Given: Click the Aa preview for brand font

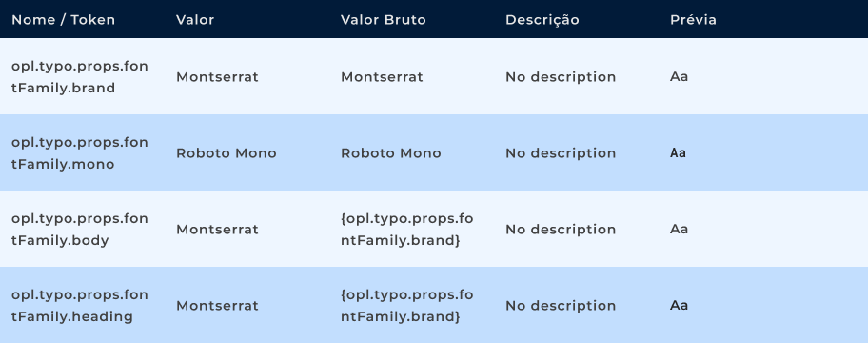Looking at the screenshot, I should tap(679, 77).
